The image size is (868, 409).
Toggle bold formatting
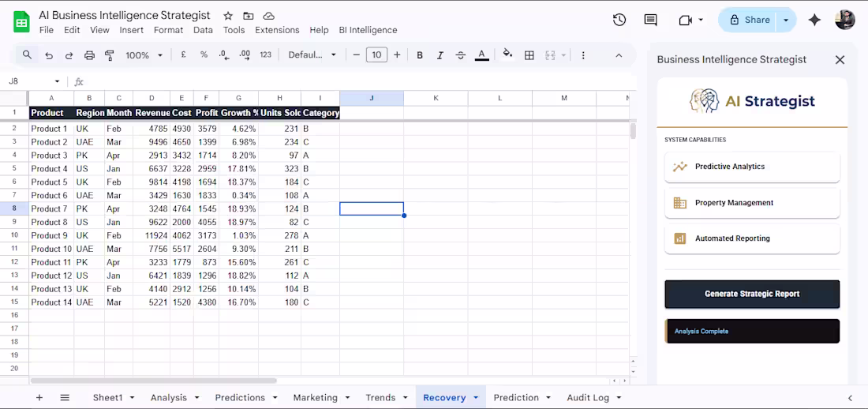(x=420, y=55)
